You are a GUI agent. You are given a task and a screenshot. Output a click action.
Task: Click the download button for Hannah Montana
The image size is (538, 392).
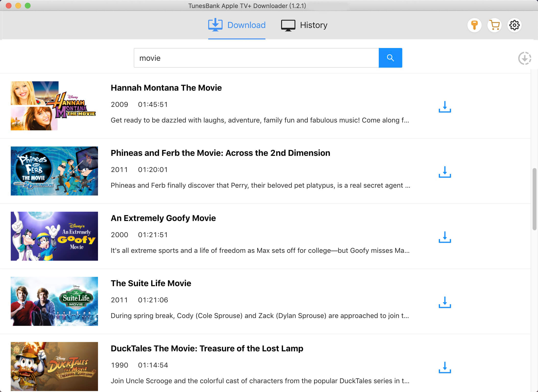pos(444,107)
